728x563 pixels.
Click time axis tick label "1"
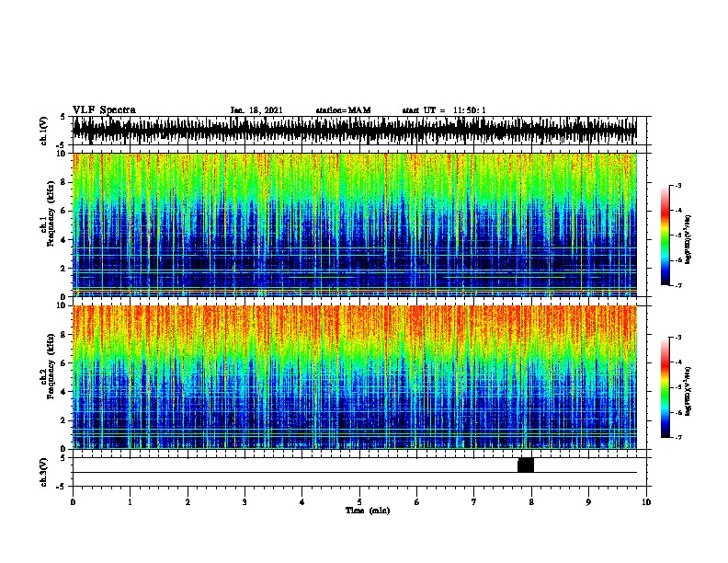(130, 502)
